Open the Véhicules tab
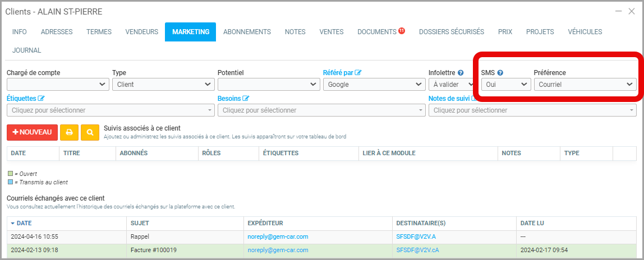 click(x=585, y=32)
